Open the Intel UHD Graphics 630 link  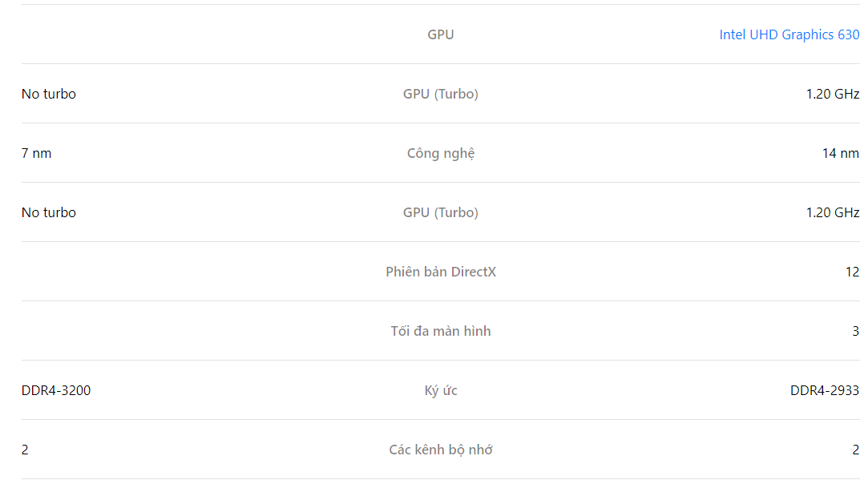(789, 35)
